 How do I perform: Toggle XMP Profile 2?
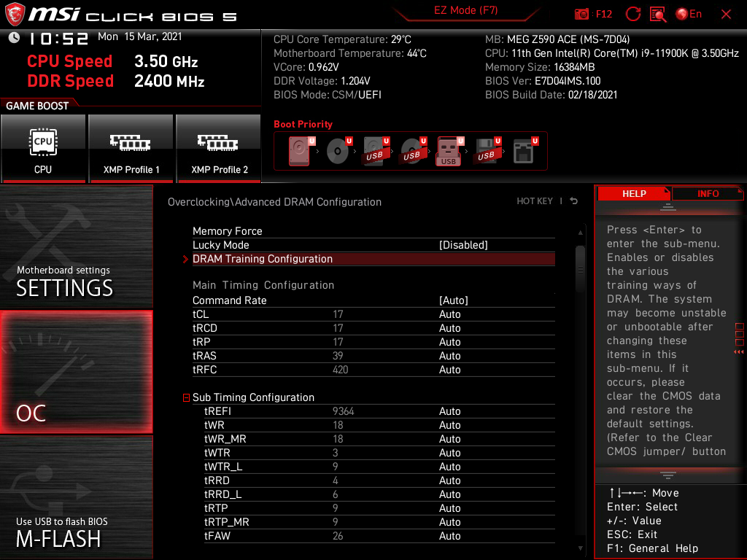coord(219,149)
